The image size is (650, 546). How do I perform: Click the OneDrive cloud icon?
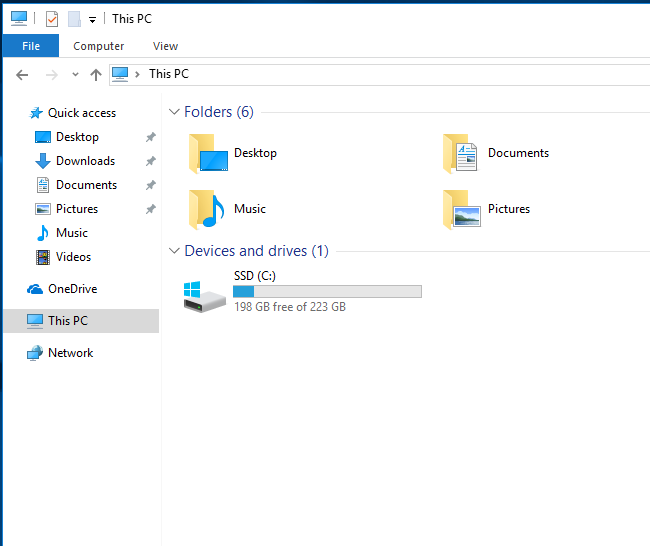(x=35, y=289)
